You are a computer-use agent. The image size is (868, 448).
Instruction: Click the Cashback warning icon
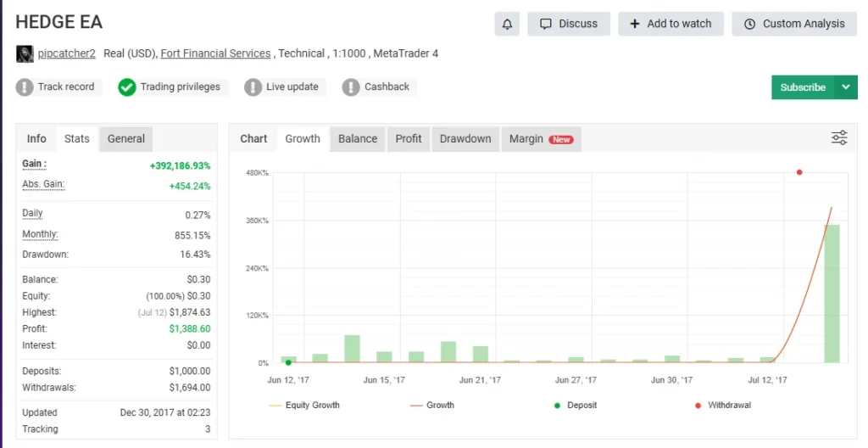click(x=351, y=87)
